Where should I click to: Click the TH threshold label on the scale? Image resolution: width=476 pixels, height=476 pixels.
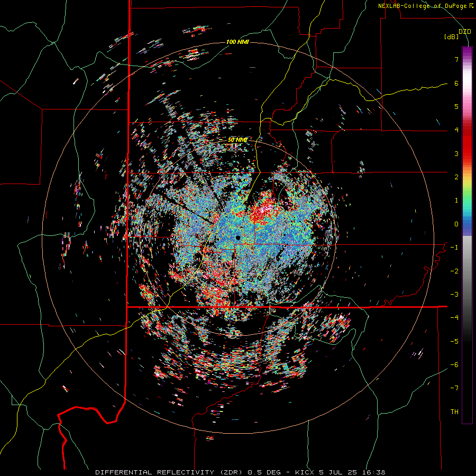pos(454,411)
